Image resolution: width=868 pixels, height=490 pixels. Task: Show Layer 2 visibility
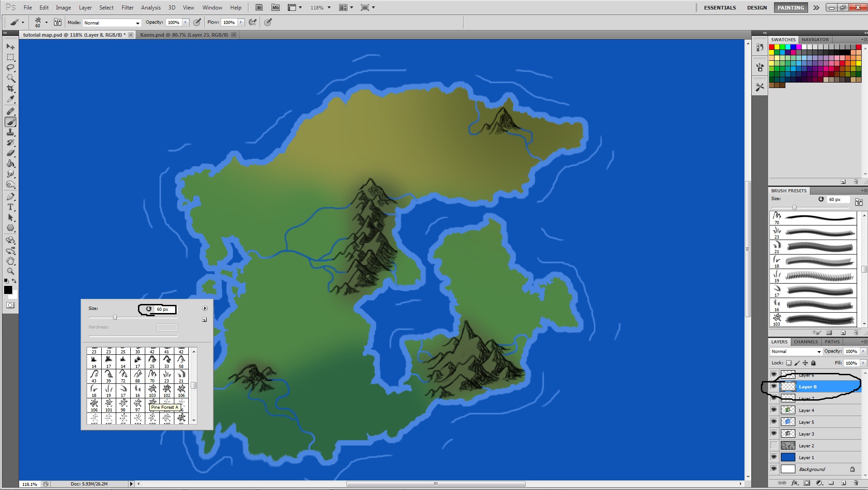[x=774, y=445]
